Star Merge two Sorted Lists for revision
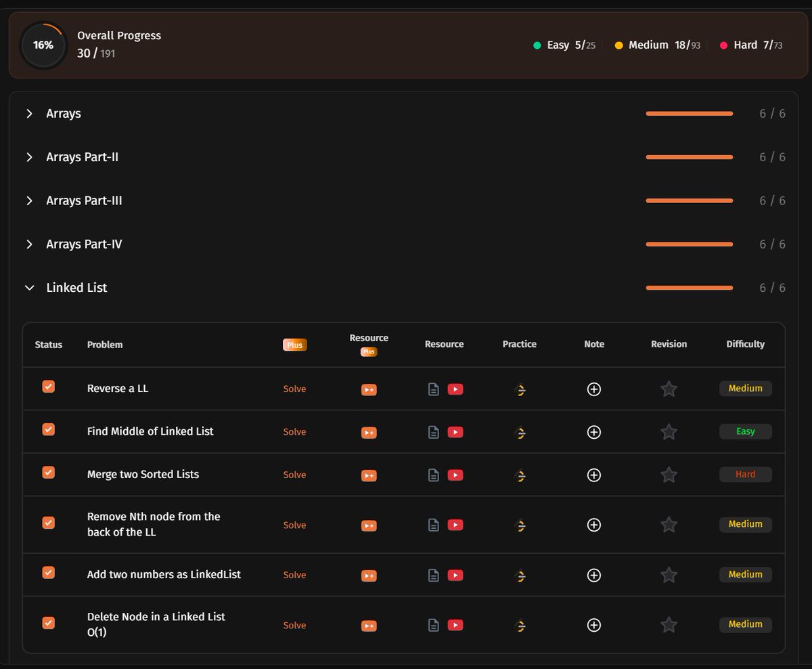This screenshot has width=812, height=669. point(669,475)
